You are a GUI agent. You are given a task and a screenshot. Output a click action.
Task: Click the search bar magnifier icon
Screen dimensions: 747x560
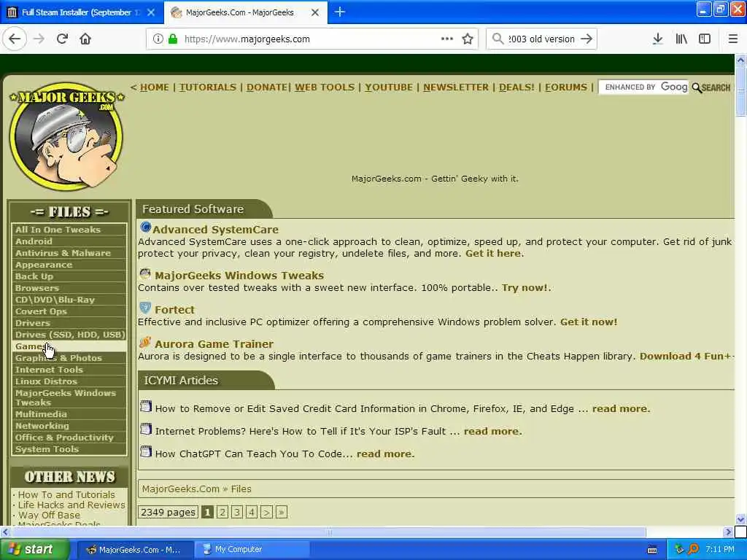pyautogui.click(x=498, y=39)
